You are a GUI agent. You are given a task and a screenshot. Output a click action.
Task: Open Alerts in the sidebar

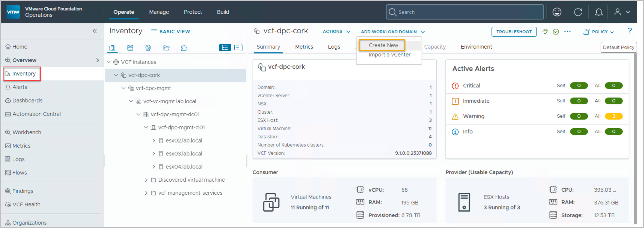tap(16, 87)
